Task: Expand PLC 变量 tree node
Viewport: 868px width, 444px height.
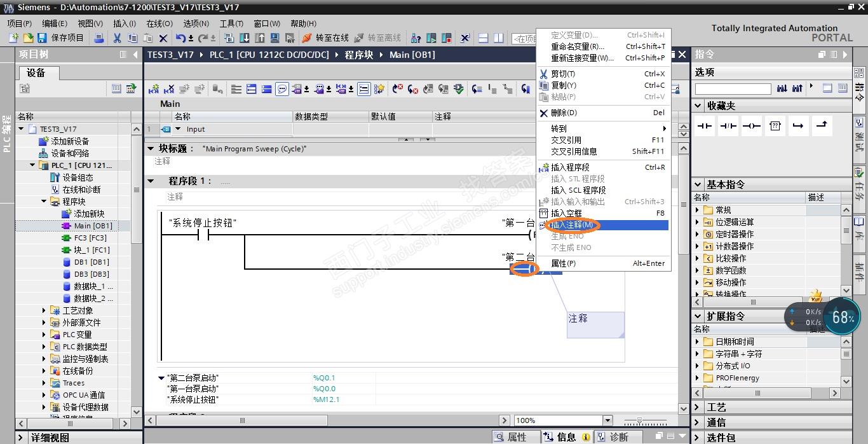Action: click(x=44, y=335)
